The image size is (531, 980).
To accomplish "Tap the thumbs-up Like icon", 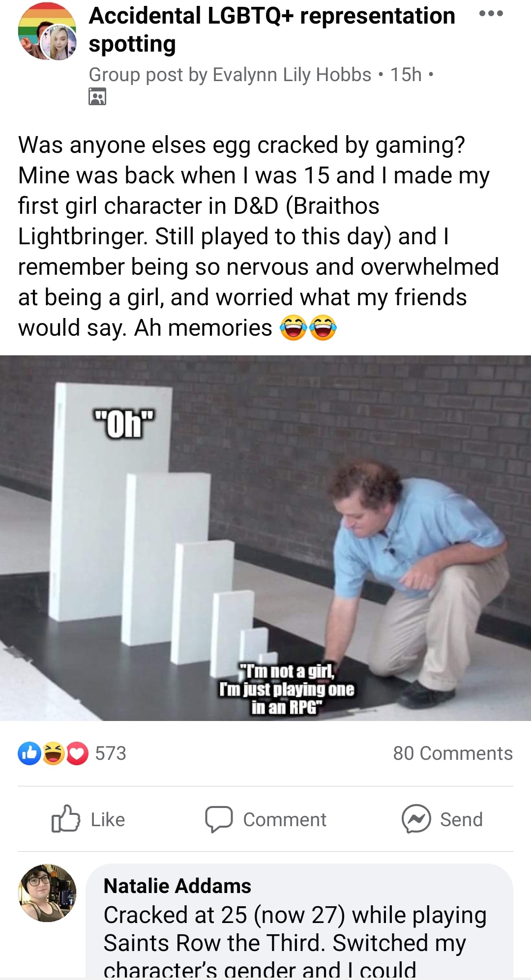I will (65, 819).
